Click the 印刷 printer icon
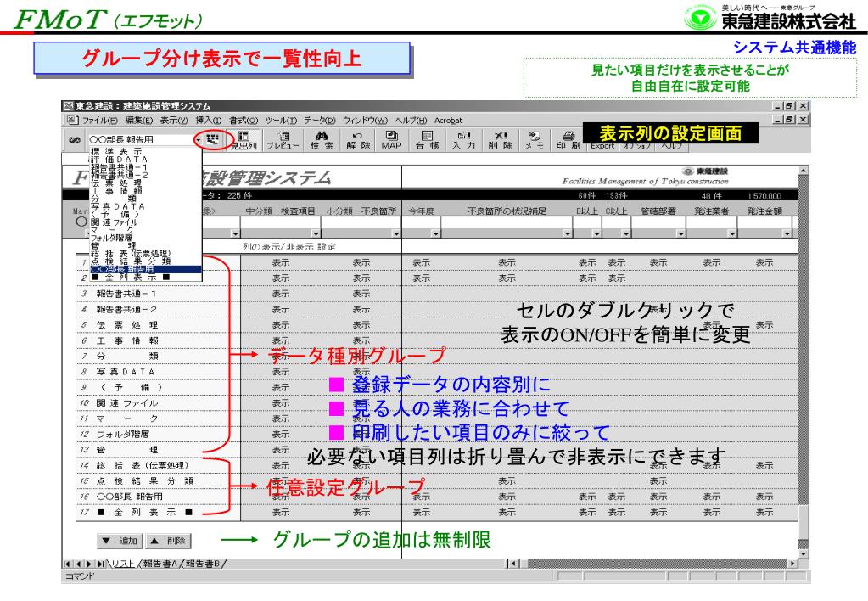Image resolution: width=868 pixels, height=601 pixels. 568,141
